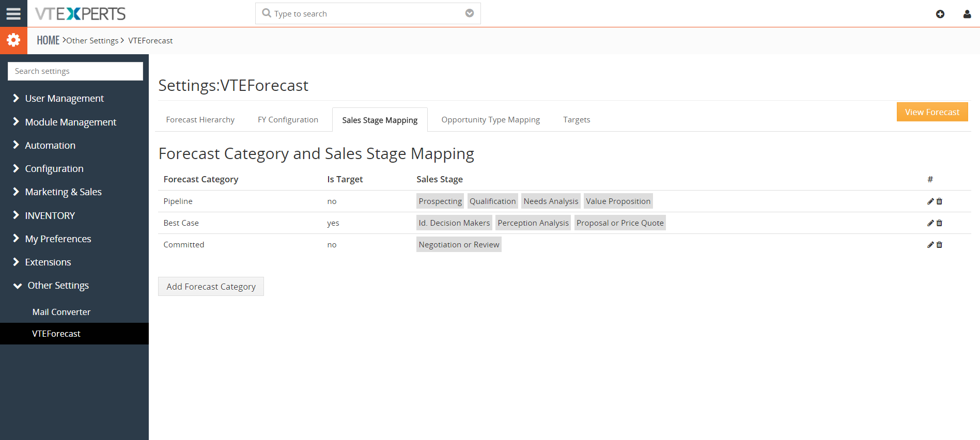Click the Proposal or Price Quote tag
980x440 pixels.
click(x=620, y=223)
